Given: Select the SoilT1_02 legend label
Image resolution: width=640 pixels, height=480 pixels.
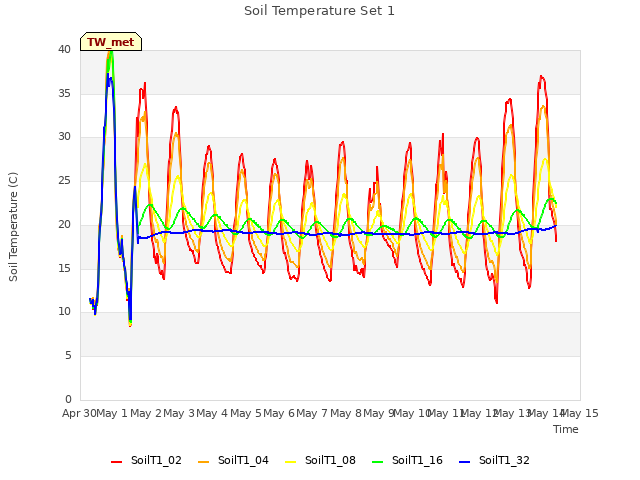Looking at the screenshot, I should point(156,460).
